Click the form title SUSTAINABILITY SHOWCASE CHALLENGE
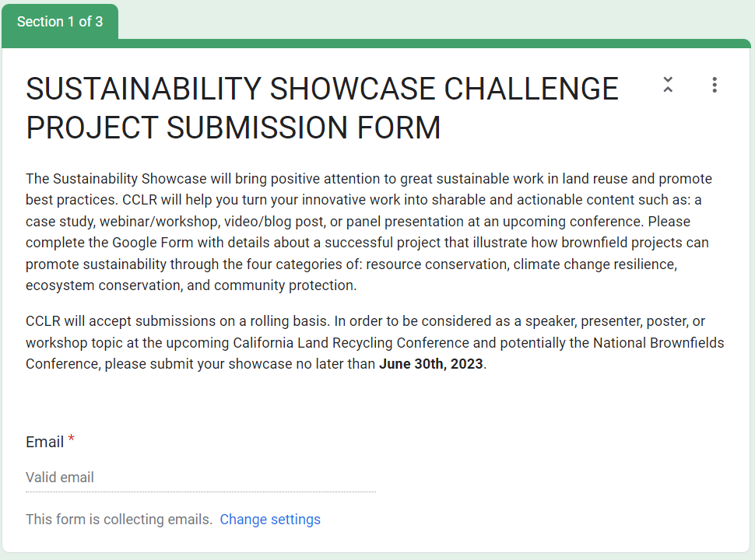Screen dimensions: 755x560 (x=321, y=89)
